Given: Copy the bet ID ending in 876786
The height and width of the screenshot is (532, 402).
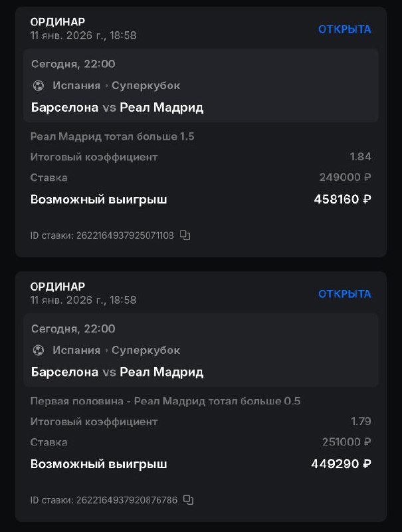Looking at the screenshot, I should (189, 499).
